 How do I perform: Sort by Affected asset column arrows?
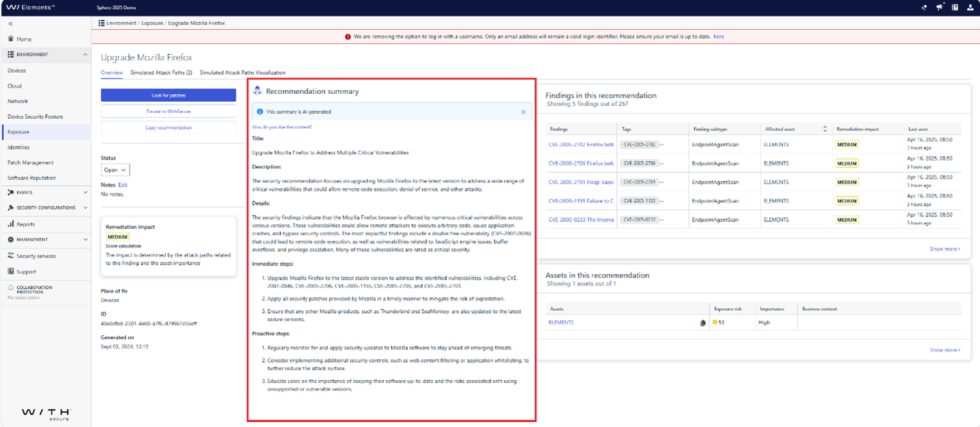tap(825, 129)
